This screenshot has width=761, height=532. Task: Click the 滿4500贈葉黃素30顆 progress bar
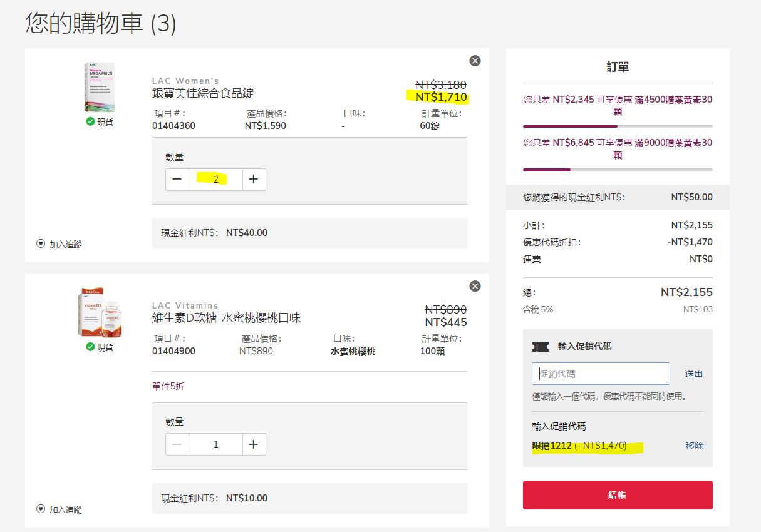[x=618, y=126]
